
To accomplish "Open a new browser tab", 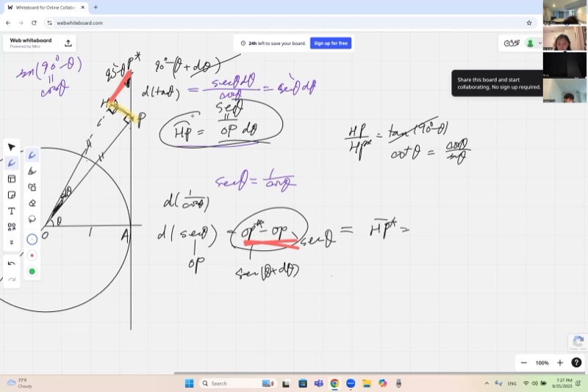I will click(96, 7).
